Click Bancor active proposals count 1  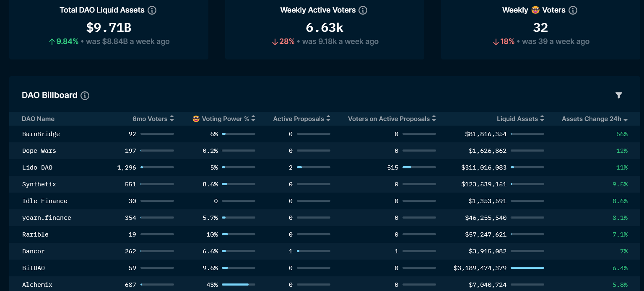click(x=291, y=251)
